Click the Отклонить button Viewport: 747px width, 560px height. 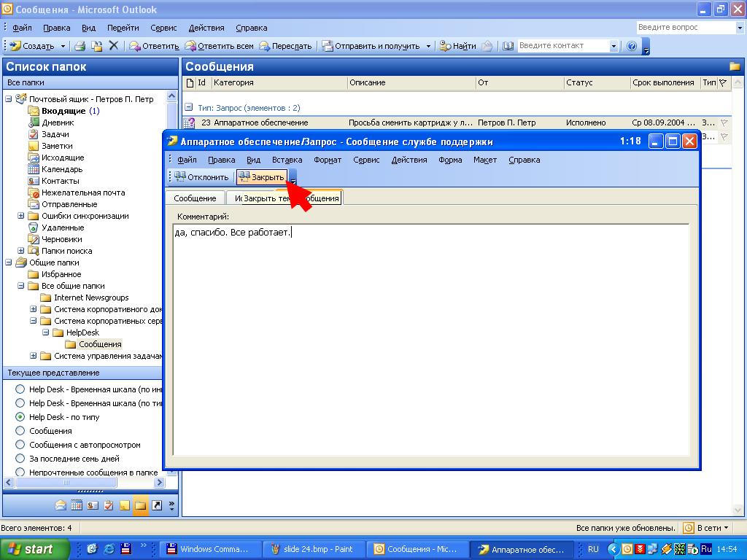pyautogui.click(x=201, y=177)
